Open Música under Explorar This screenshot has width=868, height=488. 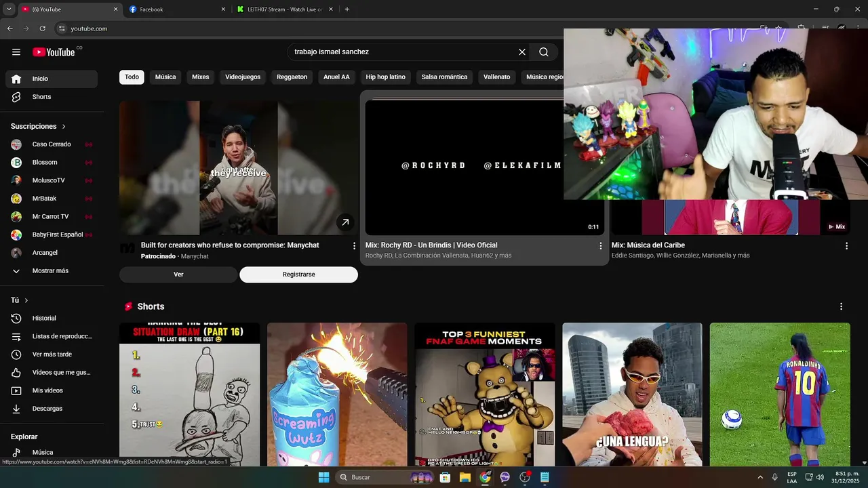point(52,452)
